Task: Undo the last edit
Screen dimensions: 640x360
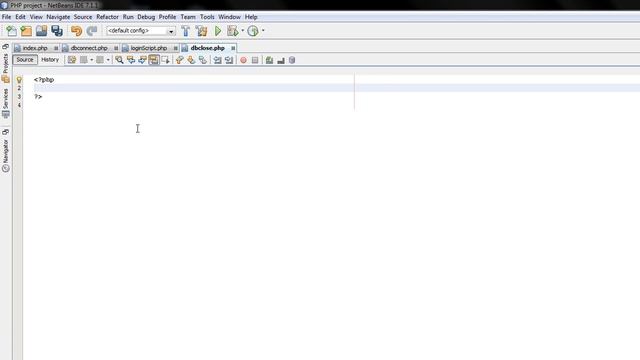Action: 76,31
